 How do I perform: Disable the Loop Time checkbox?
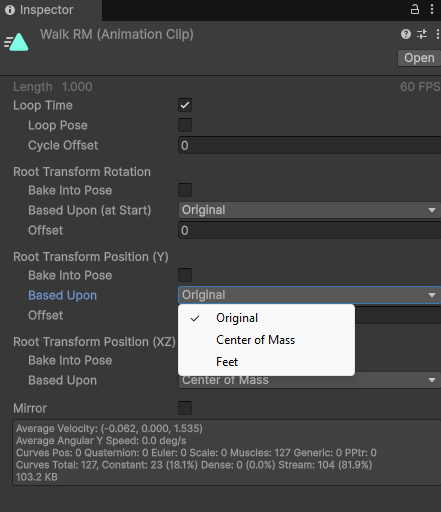coord(185,105)
